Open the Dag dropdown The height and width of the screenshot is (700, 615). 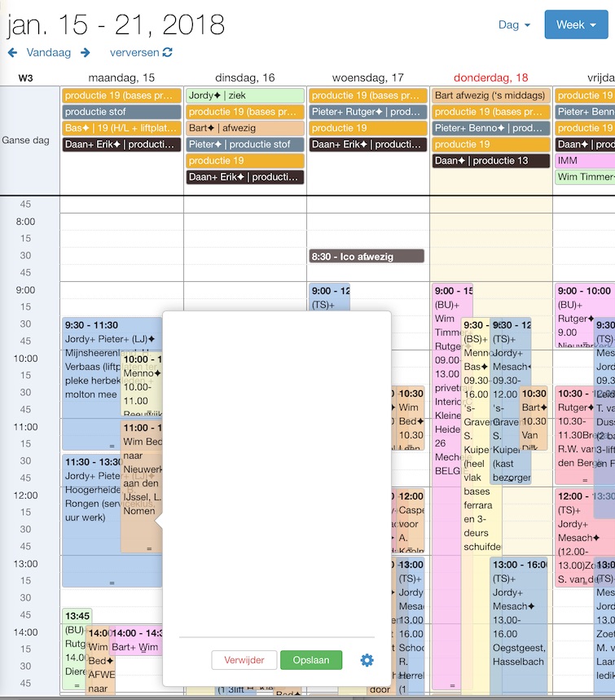(x=514, y=24)
